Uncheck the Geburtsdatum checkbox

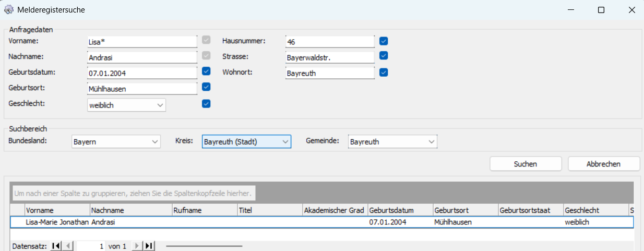[206, 71]
